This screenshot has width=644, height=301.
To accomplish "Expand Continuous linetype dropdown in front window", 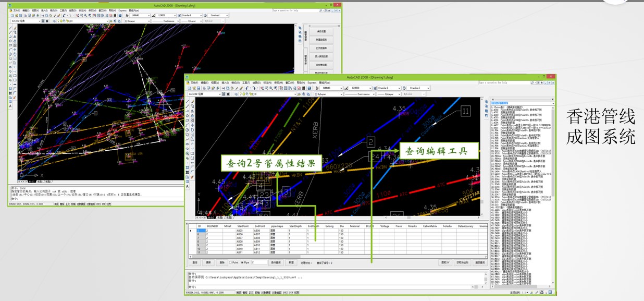I will coord(358,94).
